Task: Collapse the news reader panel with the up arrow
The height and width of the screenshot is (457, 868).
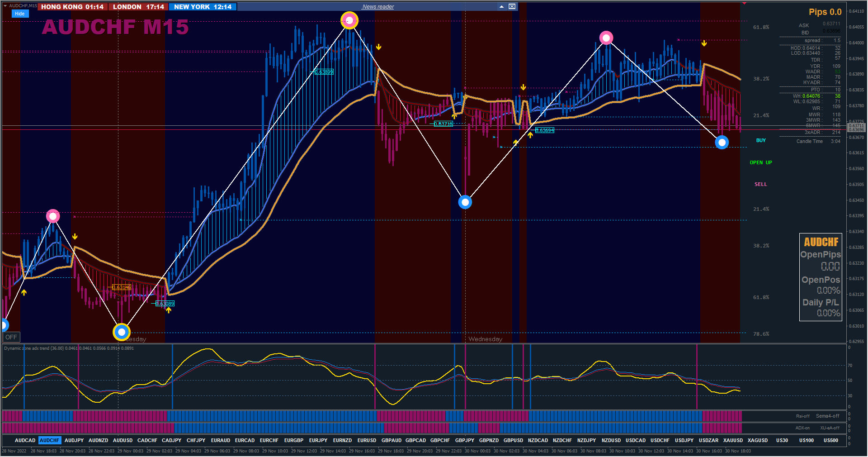Action: (502, 6)
